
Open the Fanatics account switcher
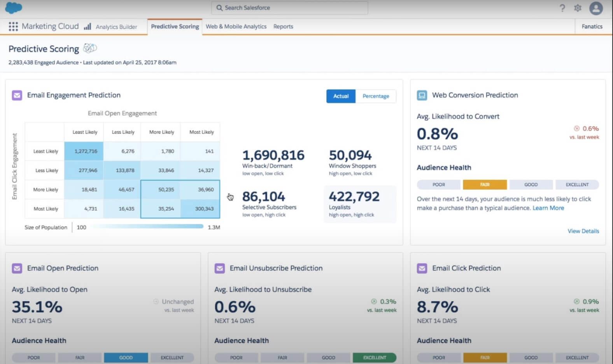pos(592,26)
